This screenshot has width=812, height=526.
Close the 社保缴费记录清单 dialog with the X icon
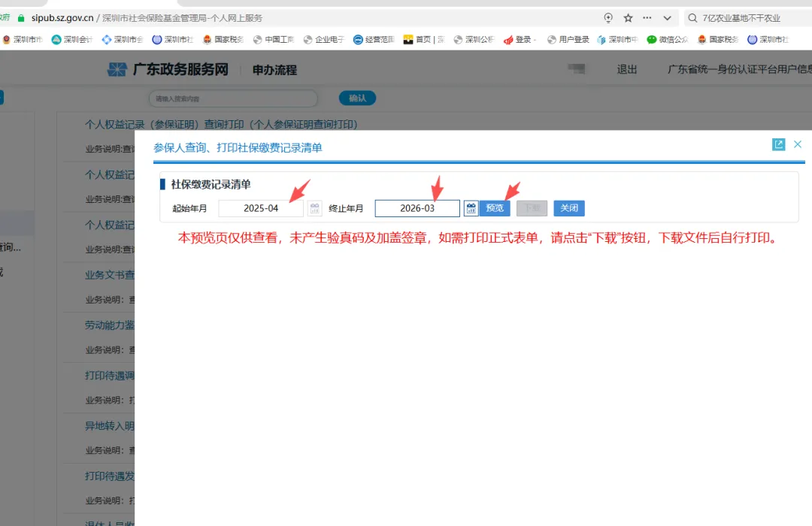[798, 144]
